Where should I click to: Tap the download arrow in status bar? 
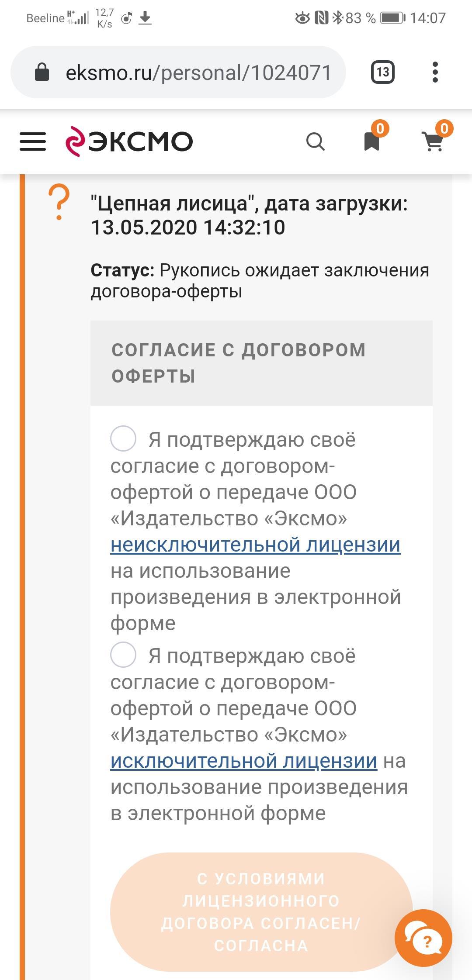coord(145,18)
